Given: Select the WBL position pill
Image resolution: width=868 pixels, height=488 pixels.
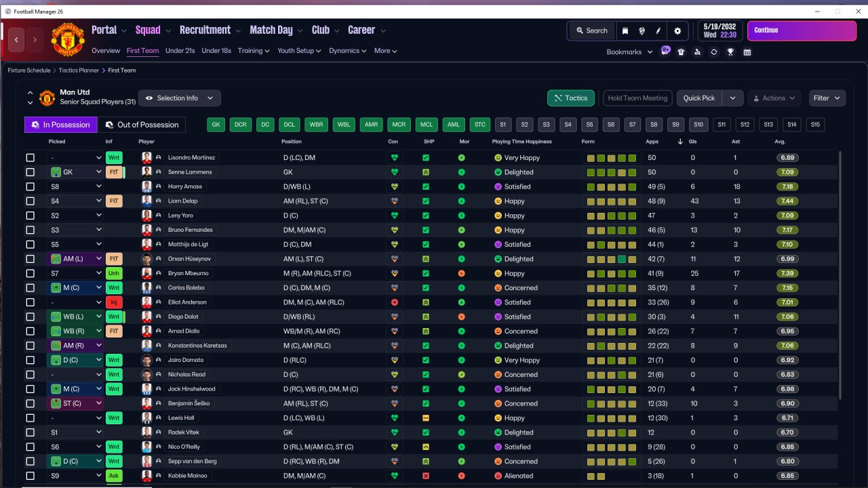Looking at the screenshot, I should [x=344, y=125].
